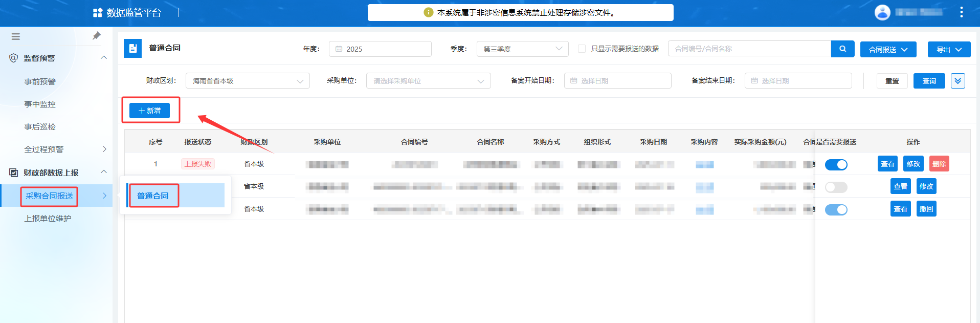Open the 采购单位 dropdown
This screenshot has width=980, height=323.
pyautogui.click(x=428, y=81)
